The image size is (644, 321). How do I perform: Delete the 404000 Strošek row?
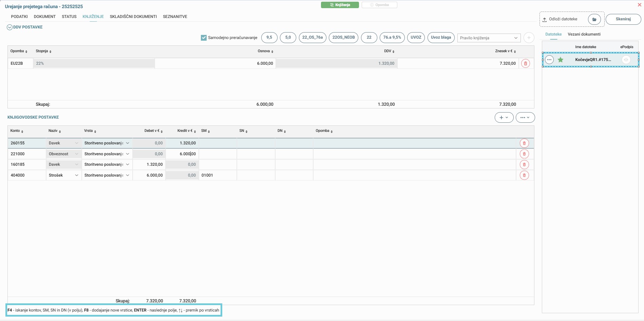[x=524, y=175]
